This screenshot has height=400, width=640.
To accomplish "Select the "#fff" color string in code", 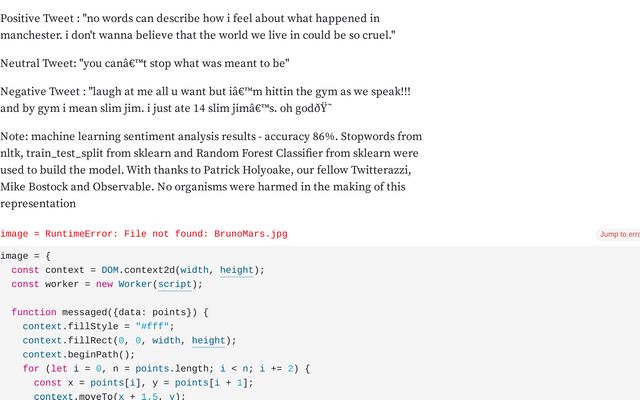I will click(152, 327).
